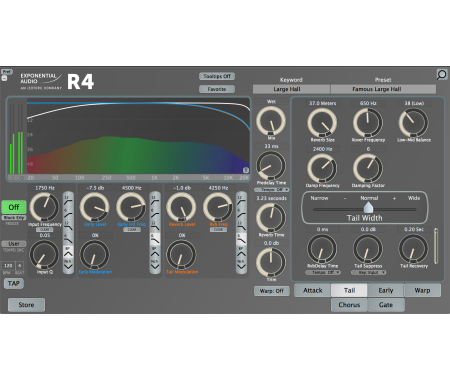Click the Reverb Time knob
450x380 pixels.
pyautogui.click(x=271, y=217)
